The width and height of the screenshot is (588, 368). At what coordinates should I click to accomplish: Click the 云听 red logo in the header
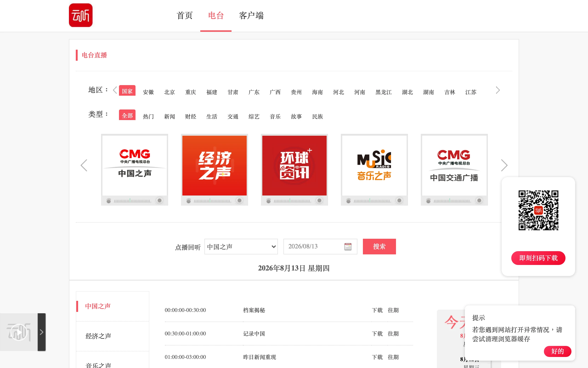click(81, 15)
